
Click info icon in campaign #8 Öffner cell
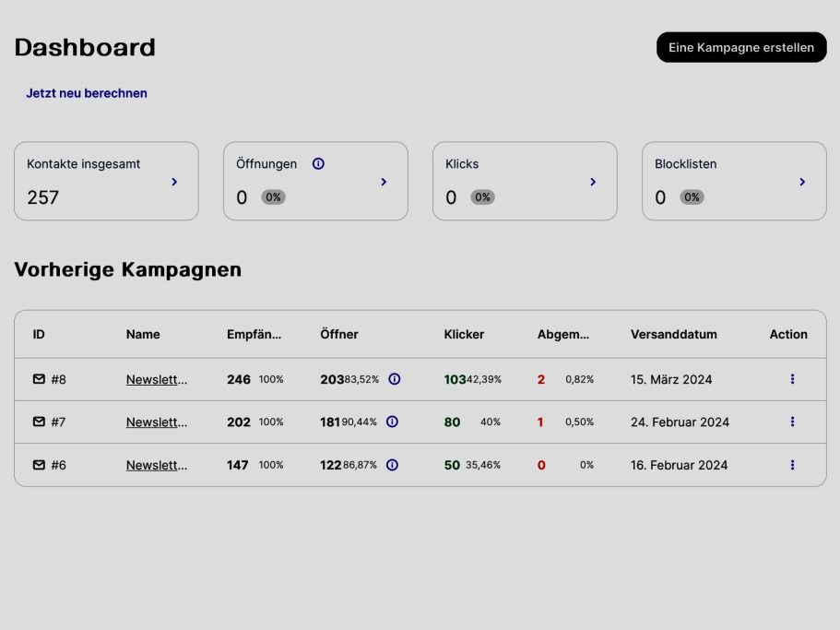[395, 379]
